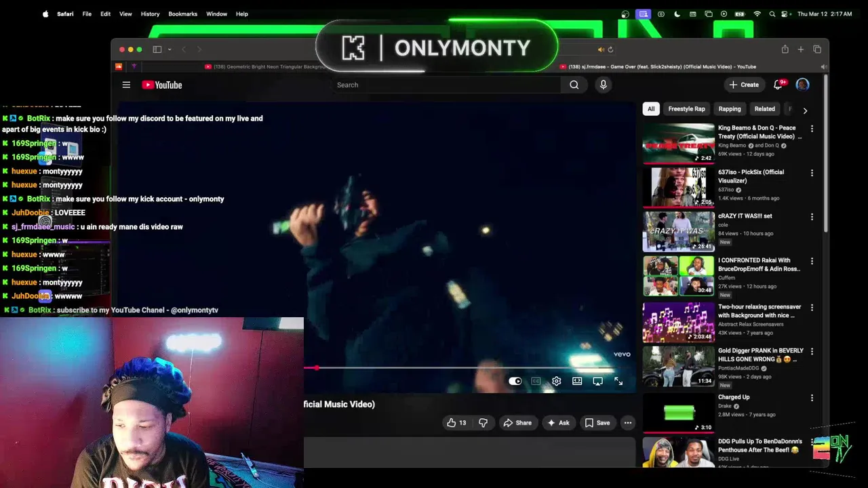The height and width of the screenshot is (488, 868).
Task: Click the battery status icon
Action: [x=740, y=14]
